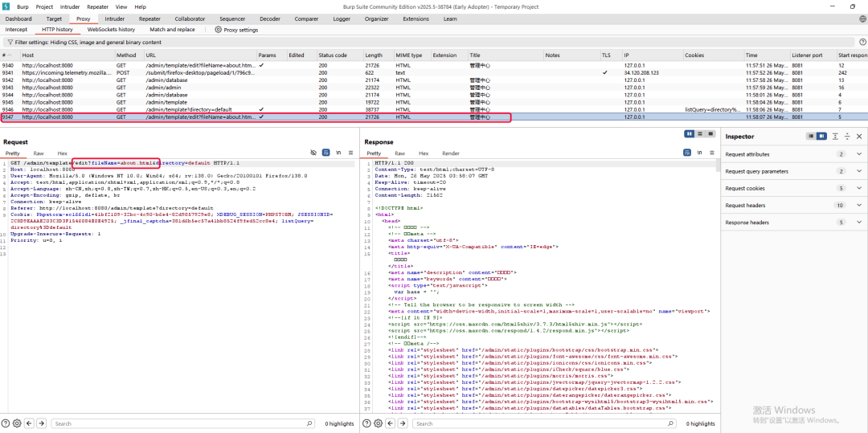Toggle hide-headers eye icon in Request panel
The image size is (868, 433).
[313, 153]
